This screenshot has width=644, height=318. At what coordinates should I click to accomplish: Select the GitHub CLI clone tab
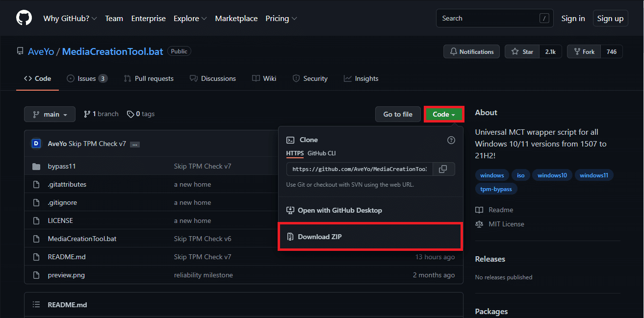tap(322, 153)
